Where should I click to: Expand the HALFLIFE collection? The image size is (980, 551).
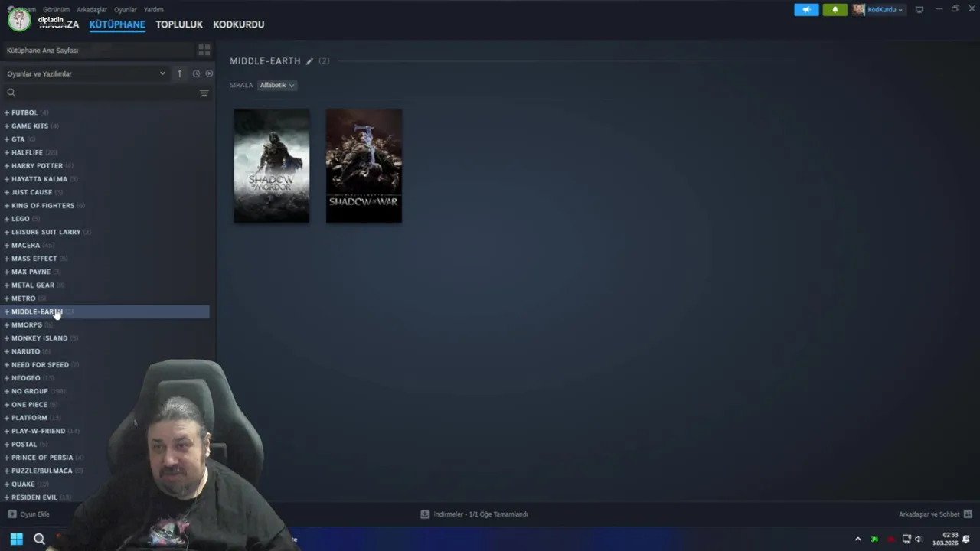point(7,152)
